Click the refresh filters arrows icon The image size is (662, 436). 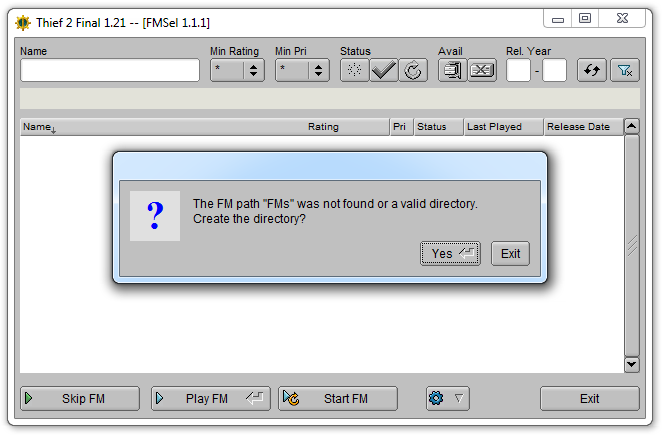(x=592, y=70)
